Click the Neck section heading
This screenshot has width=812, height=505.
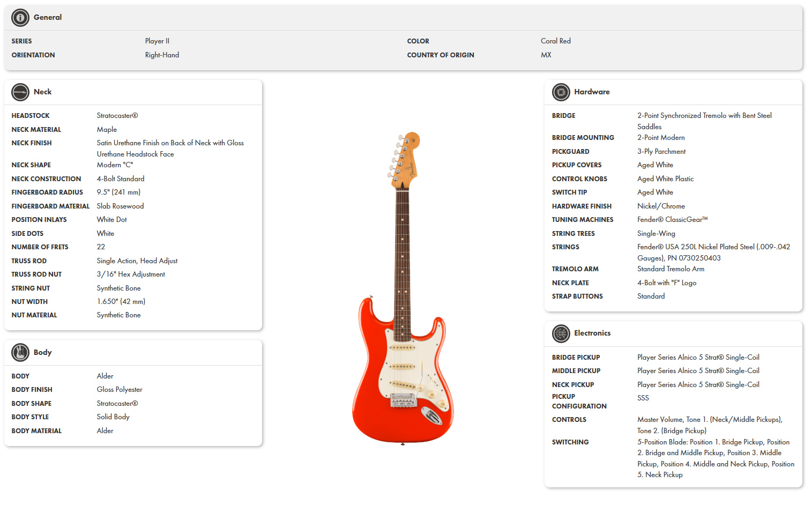click(x=42, y=92)
